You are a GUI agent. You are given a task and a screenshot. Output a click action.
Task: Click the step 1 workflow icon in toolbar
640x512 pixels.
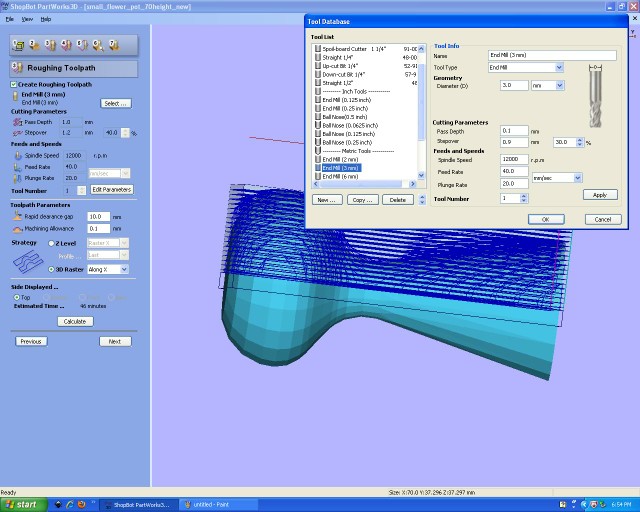point(19,45)
